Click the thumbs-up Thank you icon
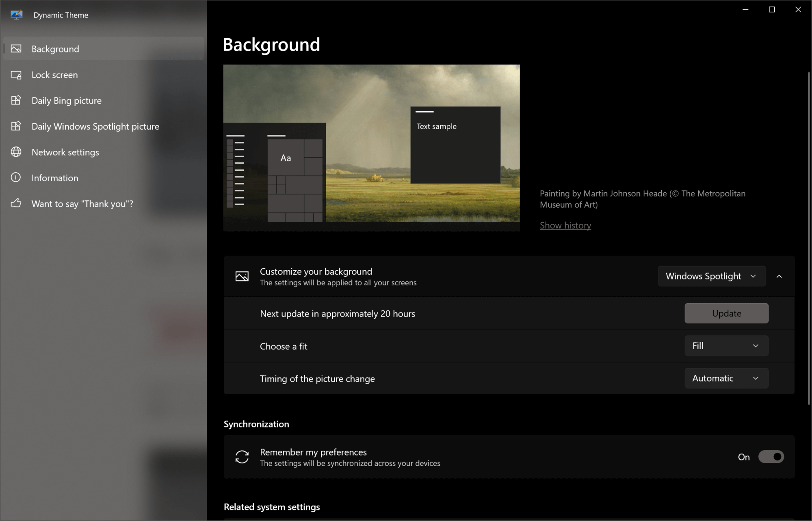Screen dimensions: 812x521 (x=16, y=203)
